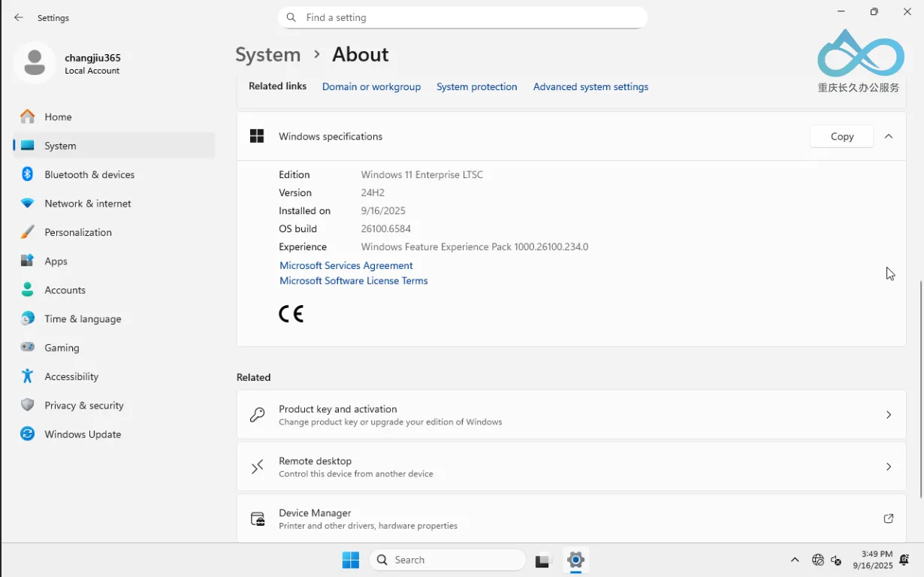Open Product key and activation
Screen dimensions: 924x577
coord(572,415)
